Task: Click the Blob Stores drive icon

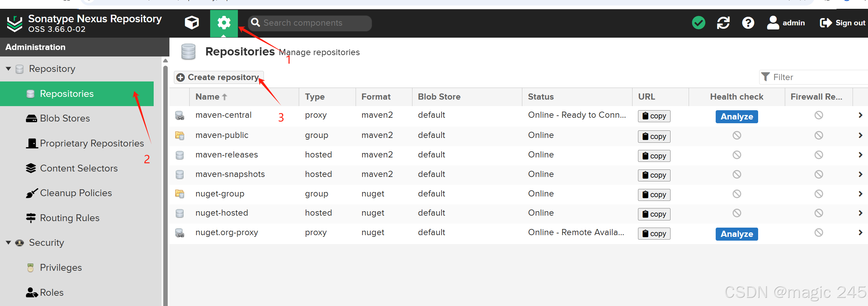Action: pyautogui.click(x=31, y=119)
